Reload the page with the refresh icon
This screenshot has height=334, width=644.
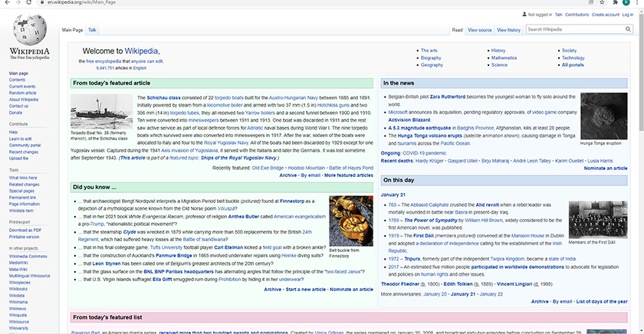pyautogui.click(x=29, y=2)
